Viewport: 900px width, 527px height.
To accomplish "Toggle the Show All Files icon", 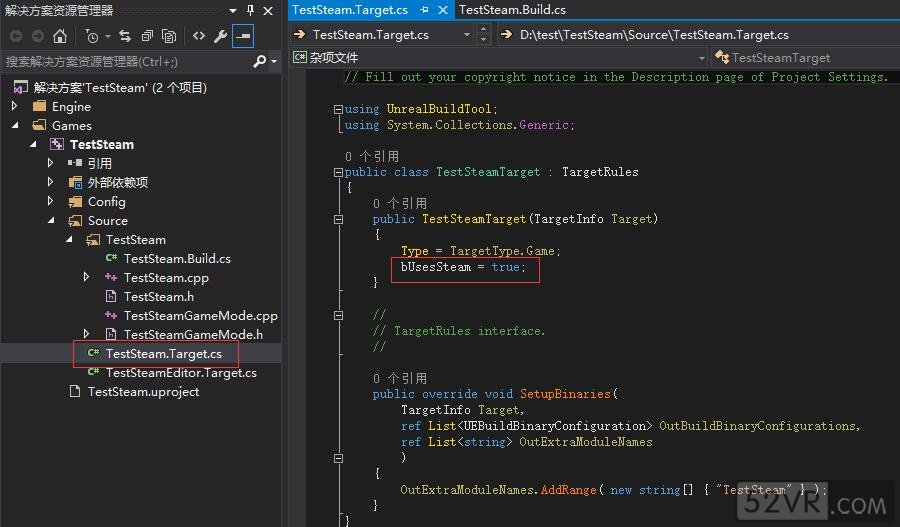I will pos(169,36).
